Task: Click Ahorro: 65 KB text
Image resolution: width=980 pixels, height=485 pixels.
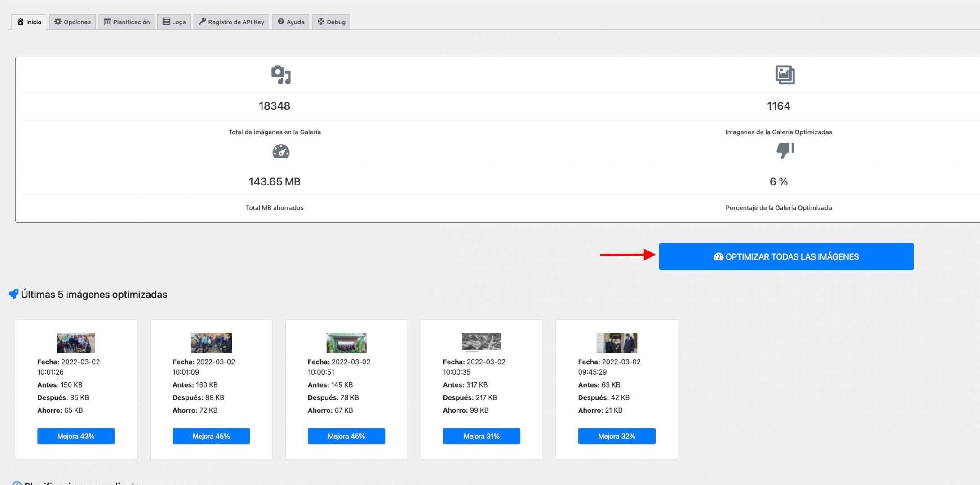Action: coord(60,410)
